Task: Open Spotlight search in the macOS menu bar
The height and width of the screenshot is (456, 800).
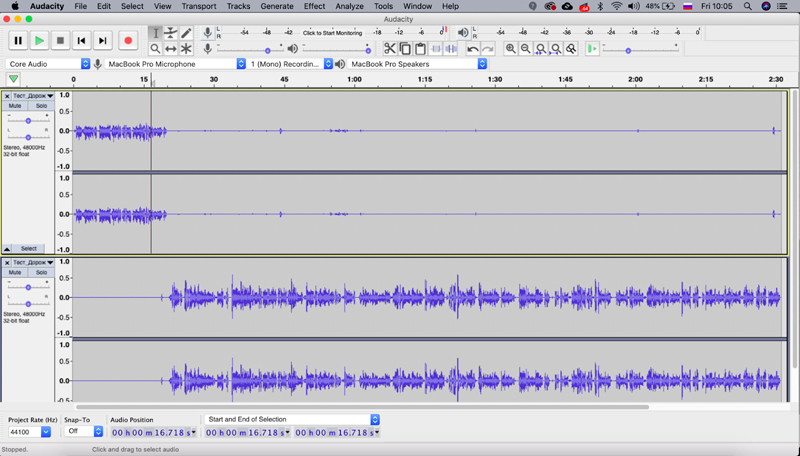Action: [x=747, y=6]
